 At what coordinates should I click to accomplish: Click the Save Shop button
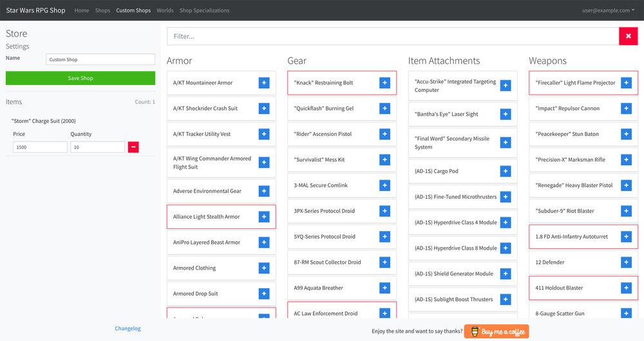[80, 78]
